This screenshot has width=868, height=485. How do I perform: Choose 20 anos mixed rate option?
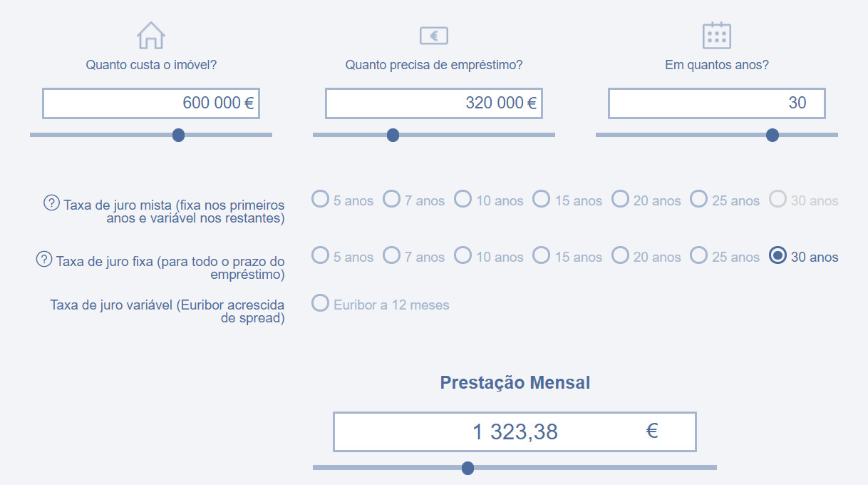[621, 199]
